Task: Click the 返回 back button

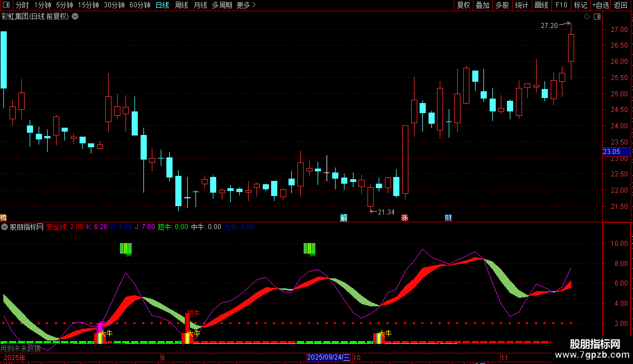Action: click(621, 5)
